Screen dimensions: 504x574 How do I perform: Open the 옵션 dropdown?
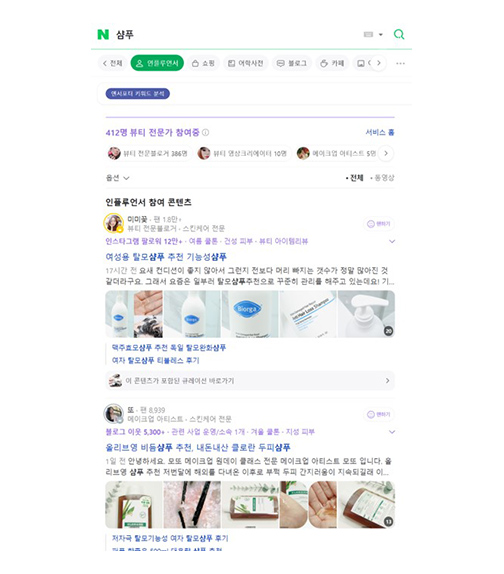tap(117, 178)
